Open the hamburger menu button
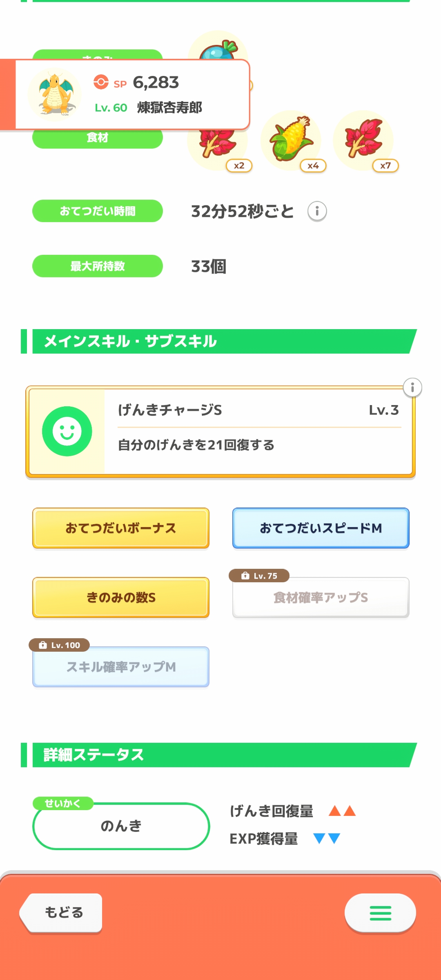441x980 pixels. tap(380, 913)
